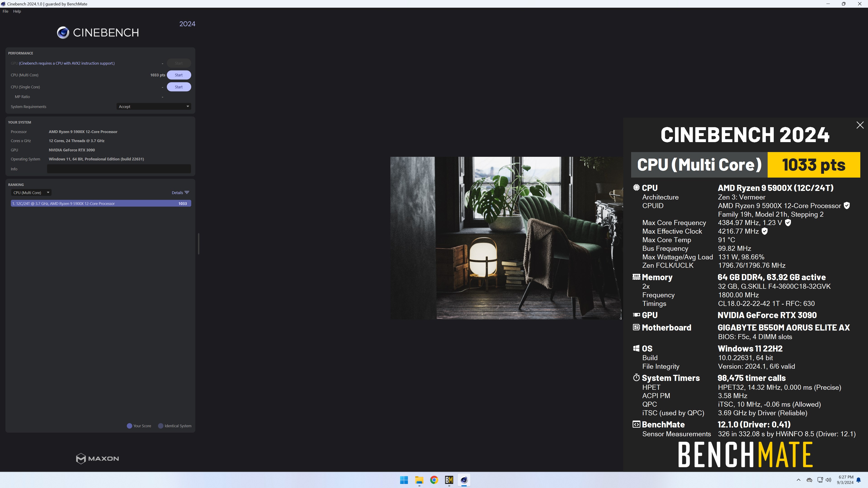Image resolution: width=868 pixels, height=488 pixels.
Task: Open the Windows Start menu
Action: coord(404,480)
